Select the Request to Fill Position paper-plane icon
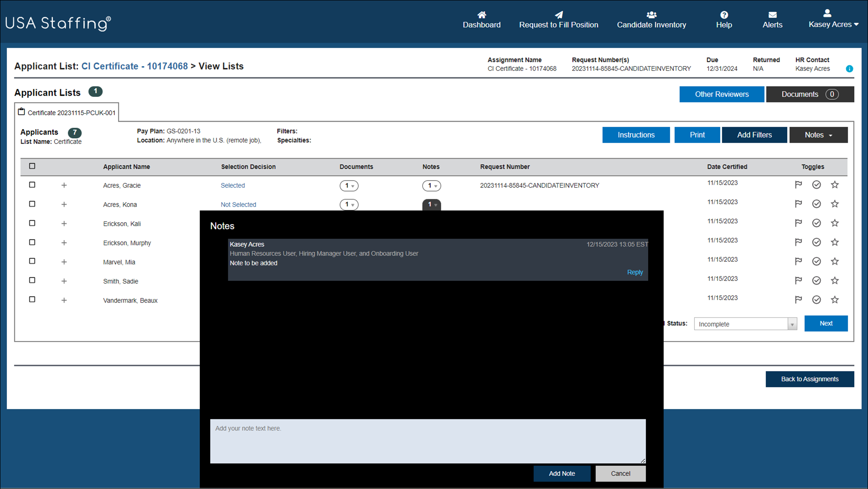The height and width of the screenshot is (489, 868). pos(558,14)
